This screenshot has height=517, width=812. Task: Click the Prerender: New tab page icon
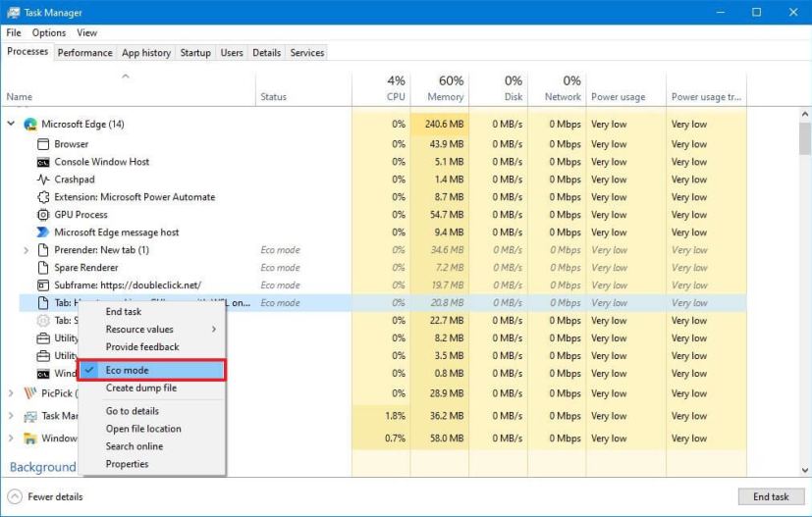(43, 250)
